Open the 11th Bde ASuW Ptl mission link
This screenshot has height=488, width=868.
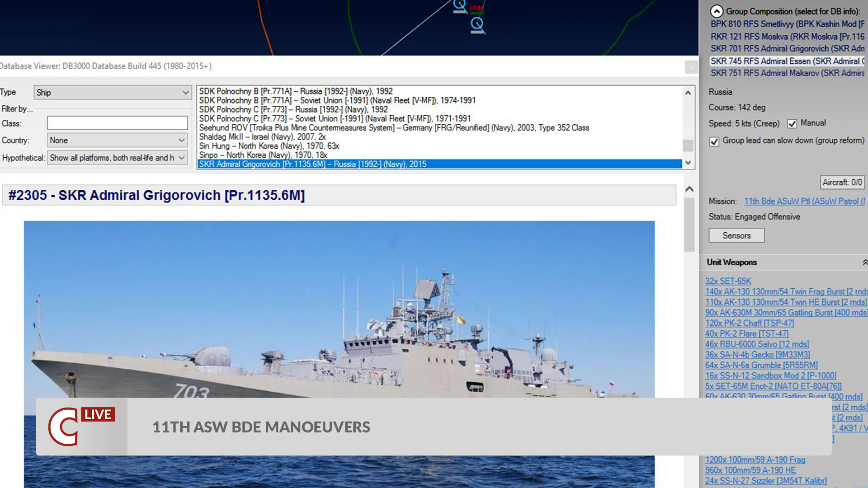coord(804,201)
